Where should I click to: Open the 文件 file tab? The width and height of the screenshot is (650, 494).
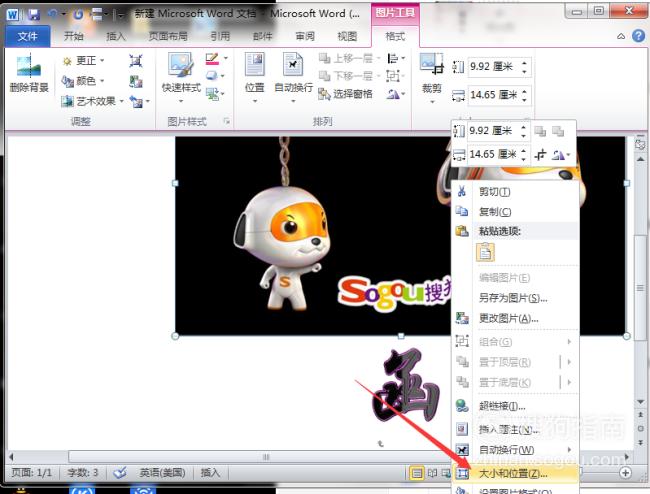(x=27, y=36)
